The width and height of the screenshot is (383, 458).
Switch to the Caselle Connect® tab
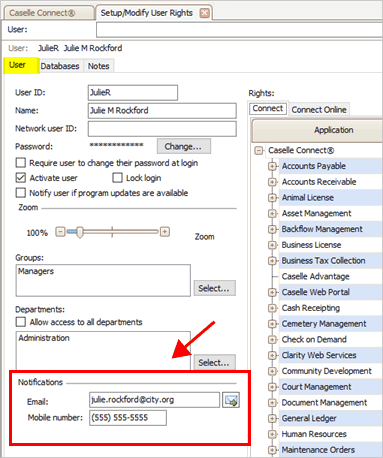click(48, 13)
